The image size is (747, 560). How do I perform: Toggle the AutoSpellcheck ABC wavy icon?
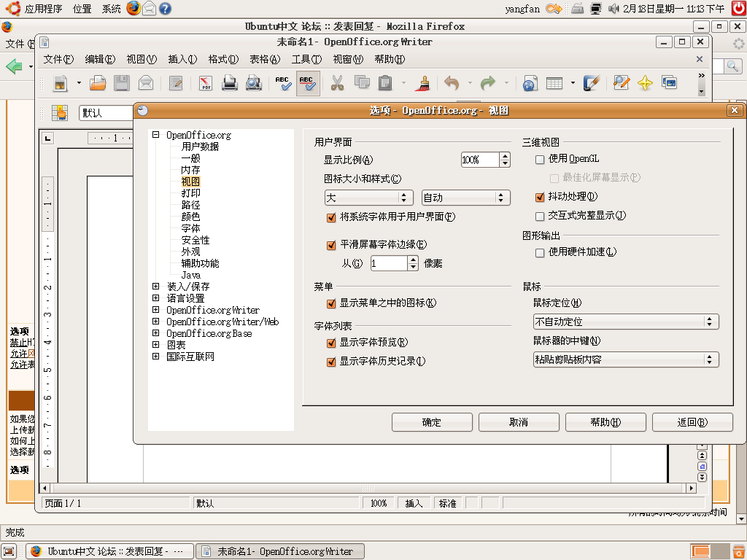point(308,83)
